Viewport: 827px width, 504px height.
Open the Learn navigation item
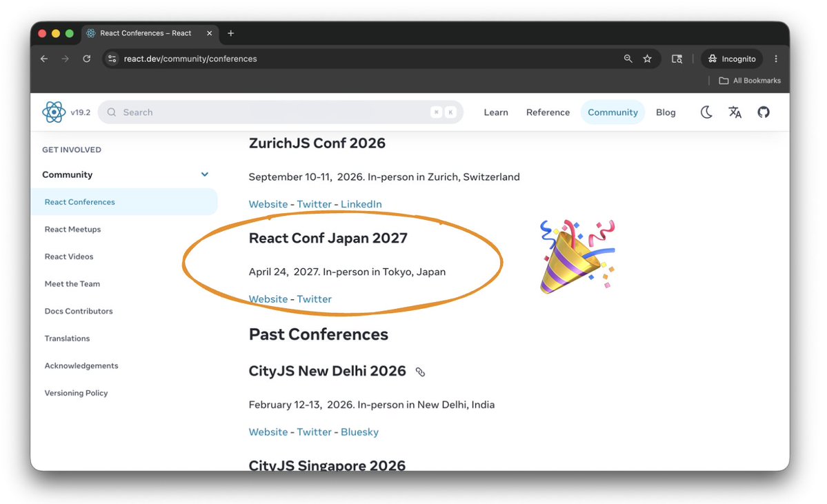(x=496, y=112)
